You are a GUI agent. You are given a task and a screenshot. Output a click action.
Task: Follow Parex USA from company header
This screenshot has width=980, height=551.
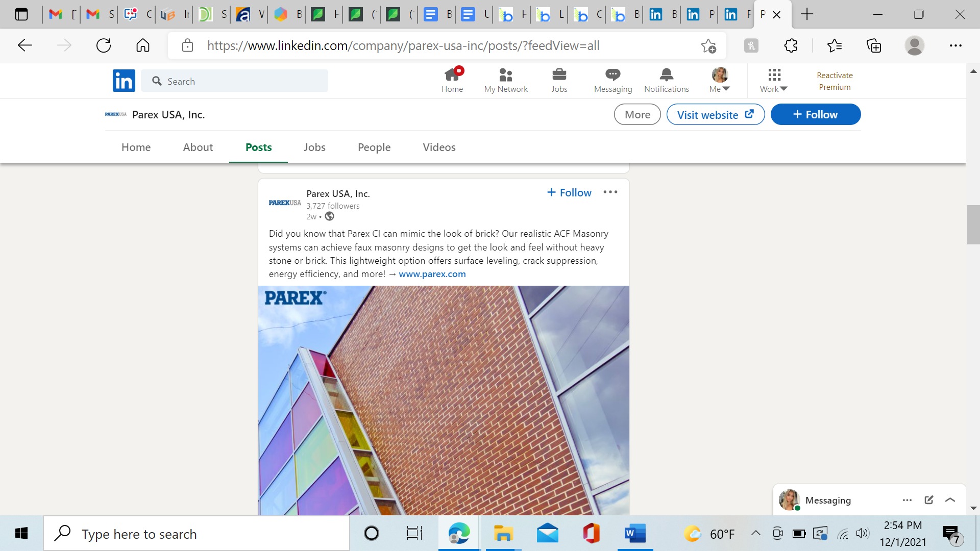tap(816, 114)
